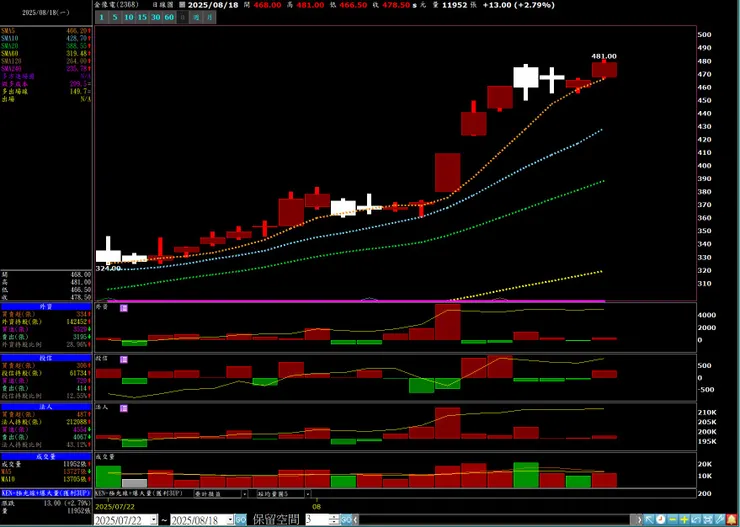Click the undo arrow icon in bottom toolbar
The width and height of the screenshot is (740, 527).
(696, 519)
